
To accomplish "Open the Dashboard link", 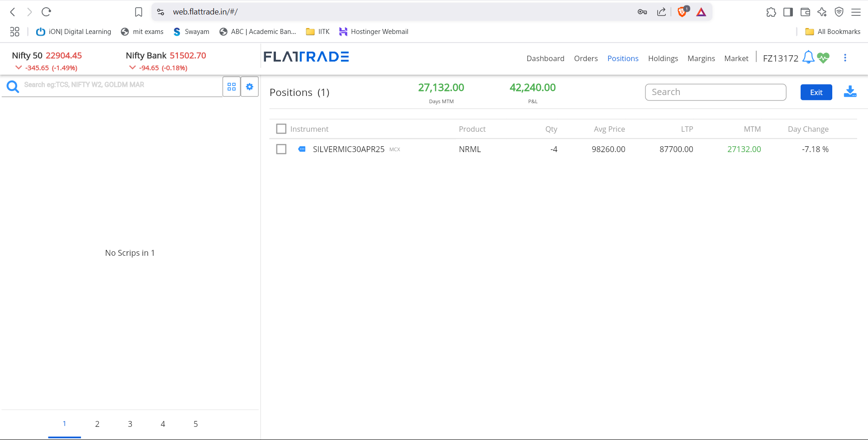I will [545, 58].
